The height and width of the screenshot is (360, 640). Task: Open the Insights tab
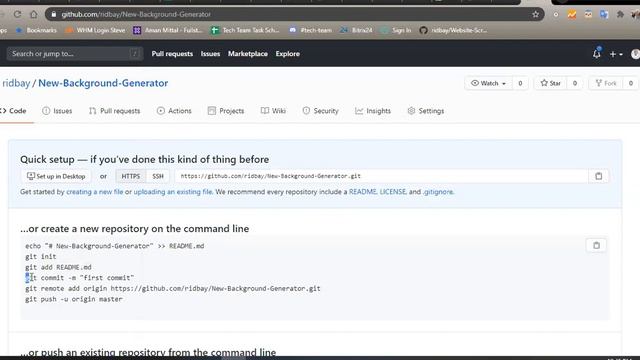(x=373, y=111)
